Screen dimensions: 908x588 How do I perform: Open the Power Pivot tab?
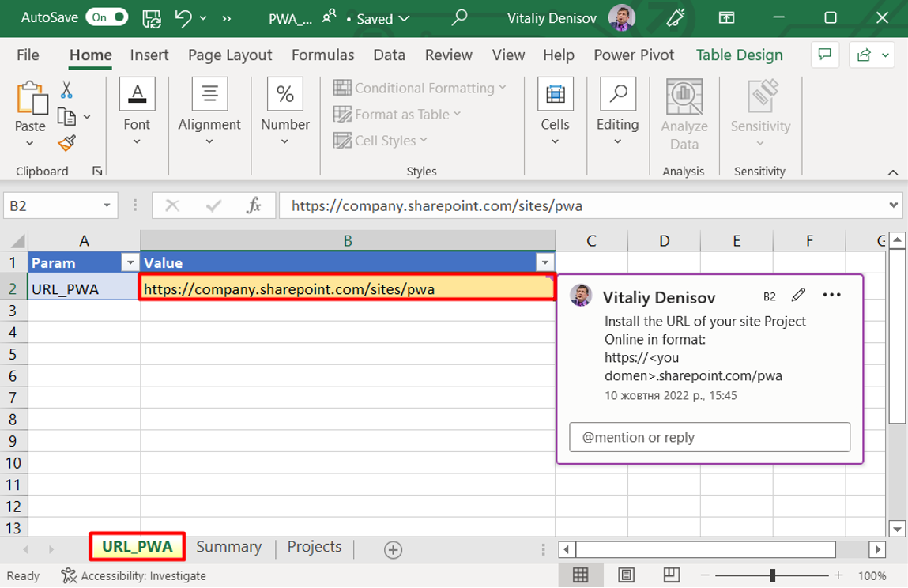[634, 55]
